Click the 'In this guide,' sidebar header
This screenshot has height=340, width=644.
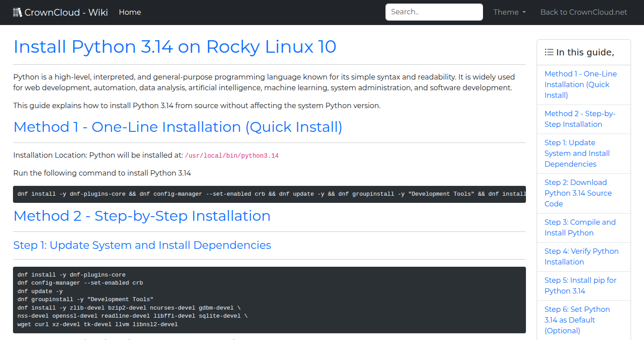click(584, 52)
